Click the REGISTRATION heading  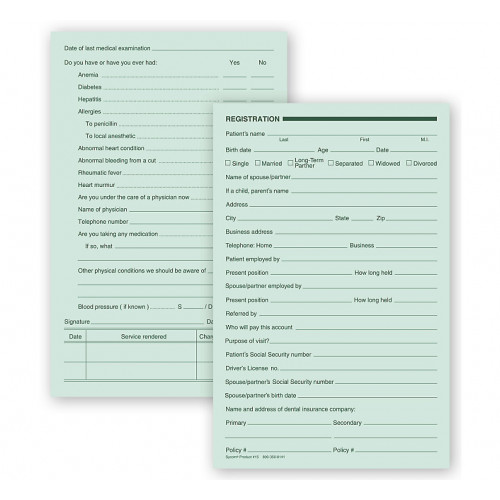click(252, 119)
